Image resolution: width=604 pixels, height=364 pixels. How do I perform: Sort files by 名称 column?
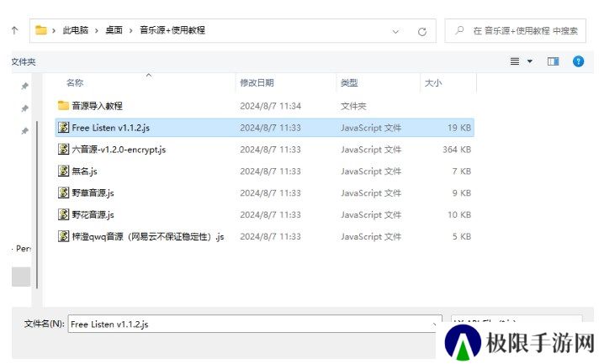click(x=75, y=82)
